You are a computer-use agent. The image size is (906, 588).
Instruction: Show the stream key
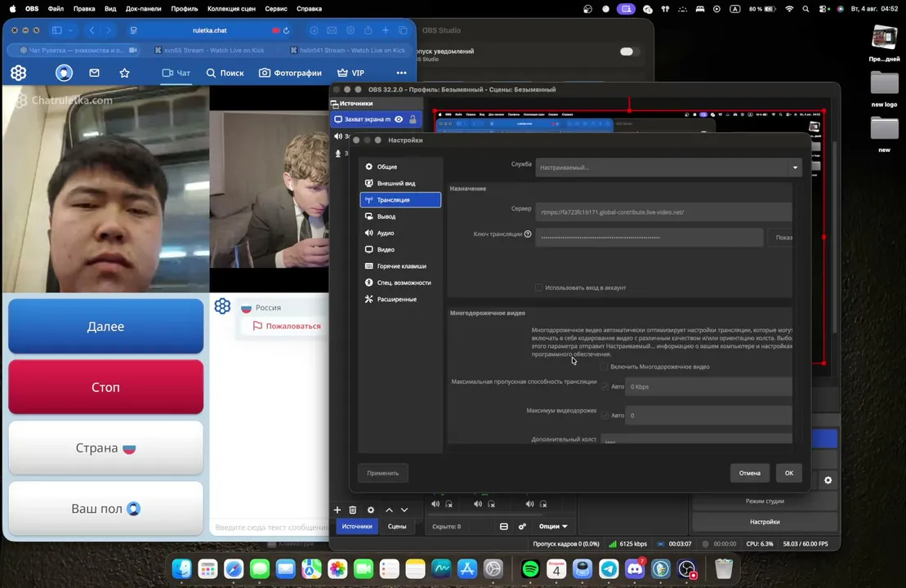(x=780, y=238)
